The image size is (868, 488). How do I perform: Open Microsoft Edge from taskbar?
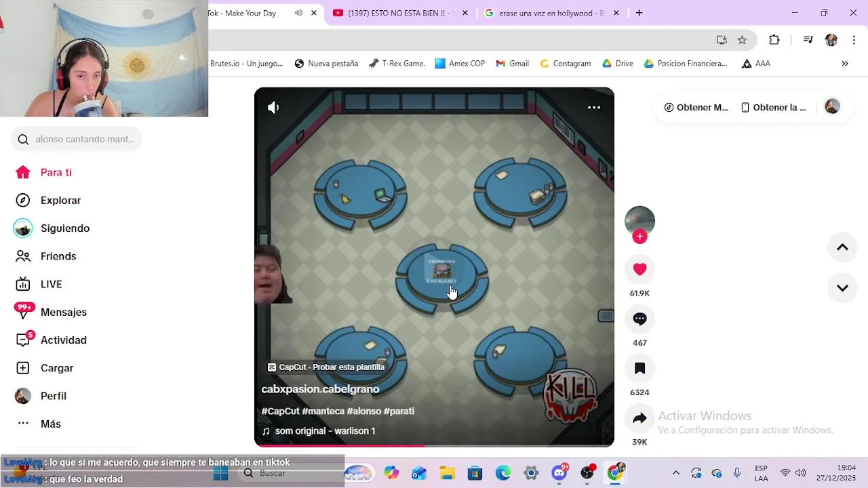[x=503, y=473]
